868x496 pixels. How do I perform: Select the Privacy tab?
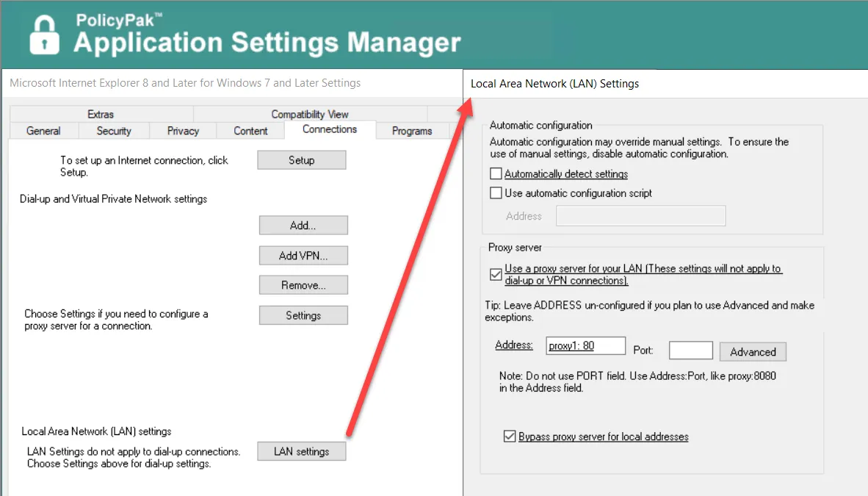[x=184, y=131]
